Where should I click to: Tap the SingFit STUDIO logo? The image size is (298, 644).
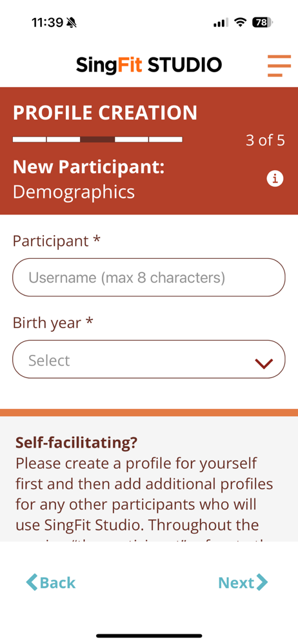pos(149,65)
